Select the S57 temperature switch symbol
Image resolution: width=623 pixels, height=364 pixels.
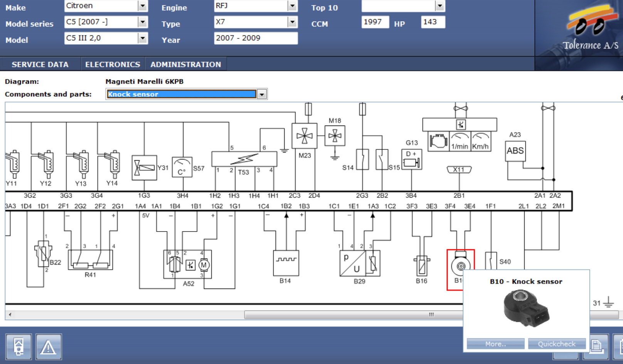click(182, 167)
